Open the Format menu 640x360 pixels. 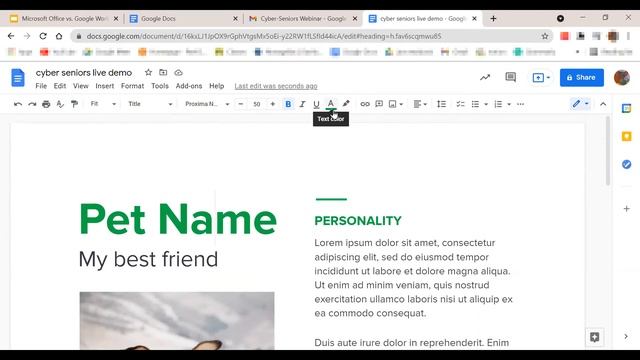tap(132, 86)
